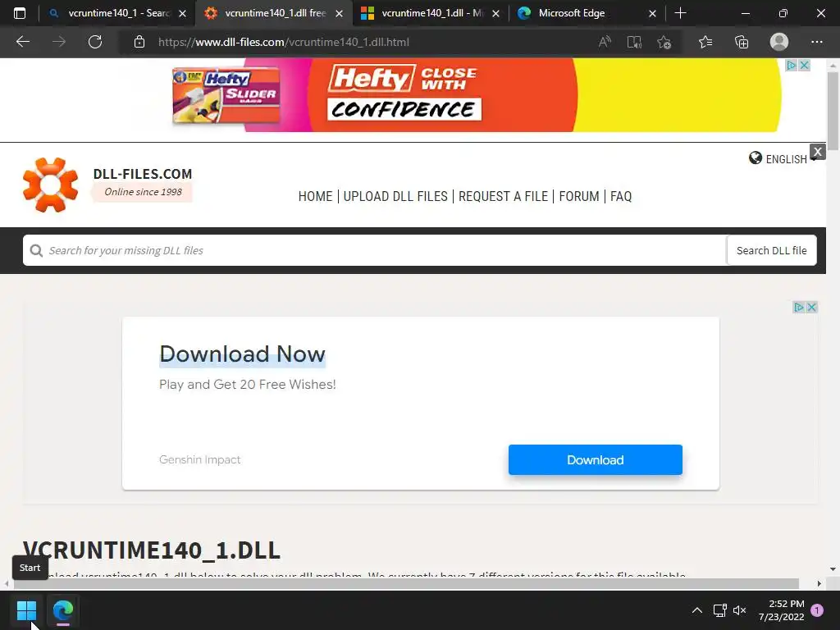Click the scroll down arrow
This screenshot has height=630, width=840.
(x=833, y=569)
